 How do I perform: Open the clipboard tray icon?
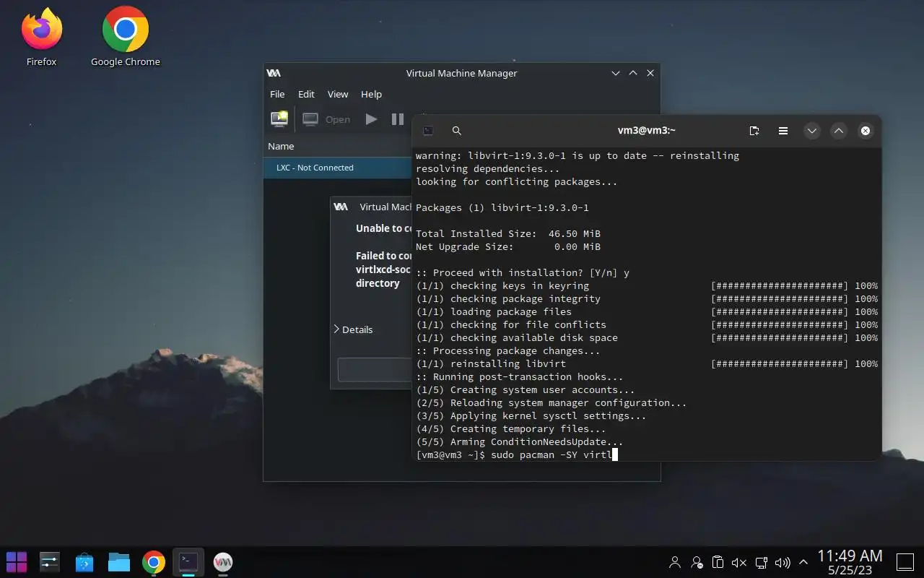(x=718, y=562)
